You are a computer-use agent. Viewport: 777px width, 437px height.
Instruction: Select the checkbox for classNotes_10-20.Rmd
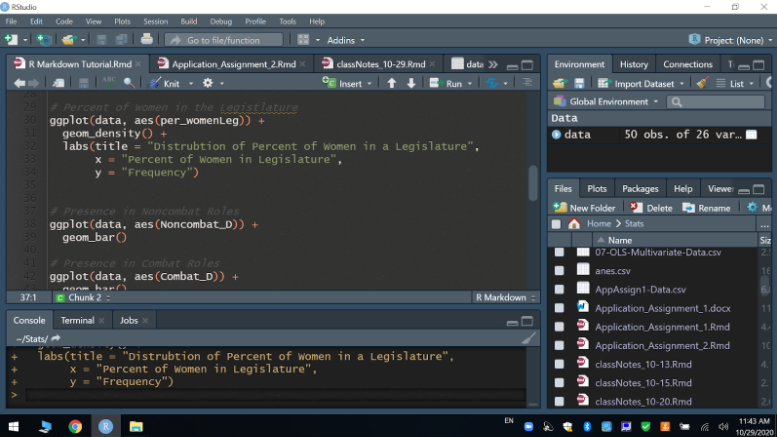click(x=559, y=401)
